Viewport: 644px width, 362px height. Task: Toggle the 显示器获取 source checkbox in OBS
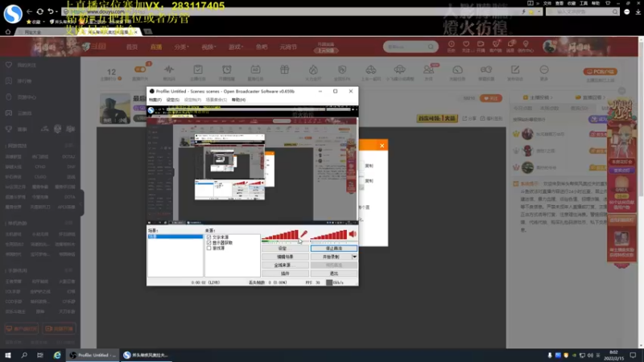(x=209, y=243)
